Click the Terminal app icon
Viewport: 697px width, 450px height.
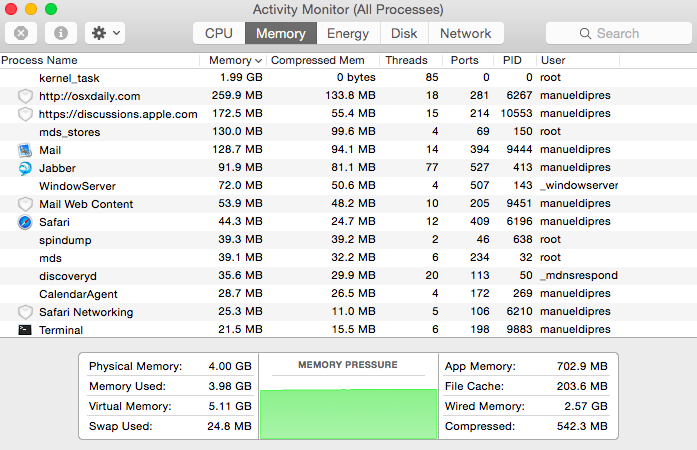click(25, 330)
